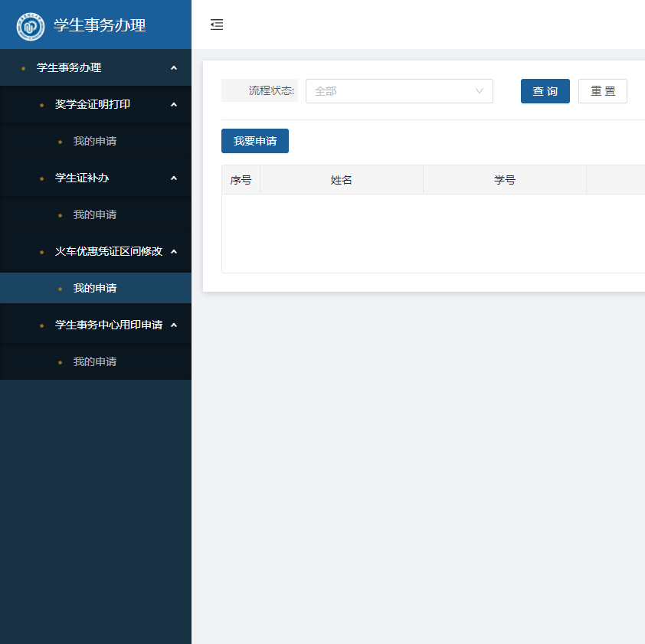Collapse the 学生事务中心用印申请 submenu arrow
This screenshot has height=644, width=645.
[x=174, y=325]
